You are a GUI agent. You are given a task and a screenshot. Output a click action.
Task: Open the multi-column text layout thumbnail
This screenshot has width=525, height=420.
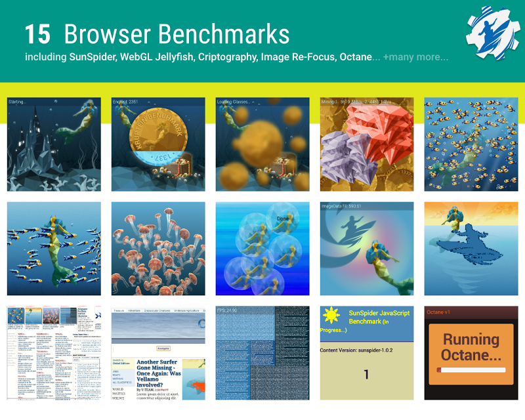[54, 352]
